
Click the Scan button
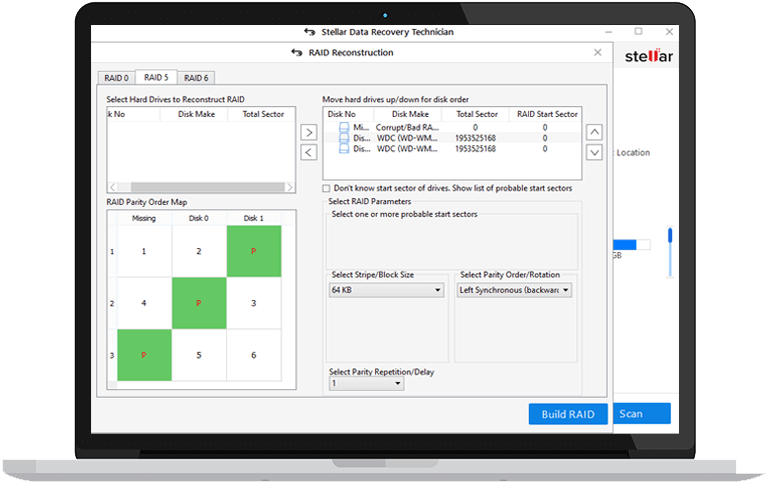click(x=642, y=414)
